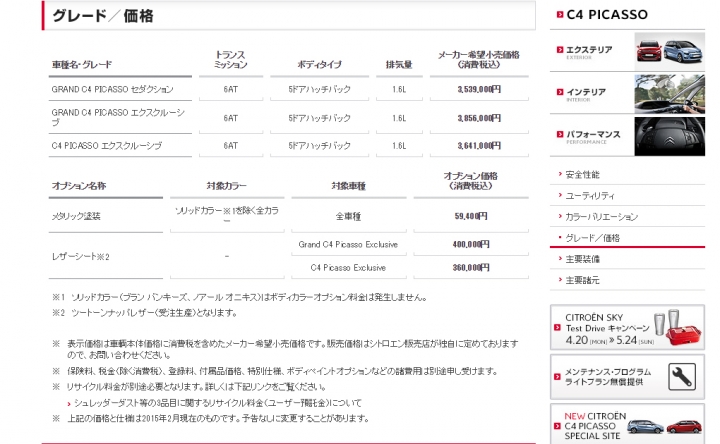Click the GRAND C4 PICASSO エクスクルーシブ row name
This screenshot has width=720, height=444.
[x=118, y=117]
